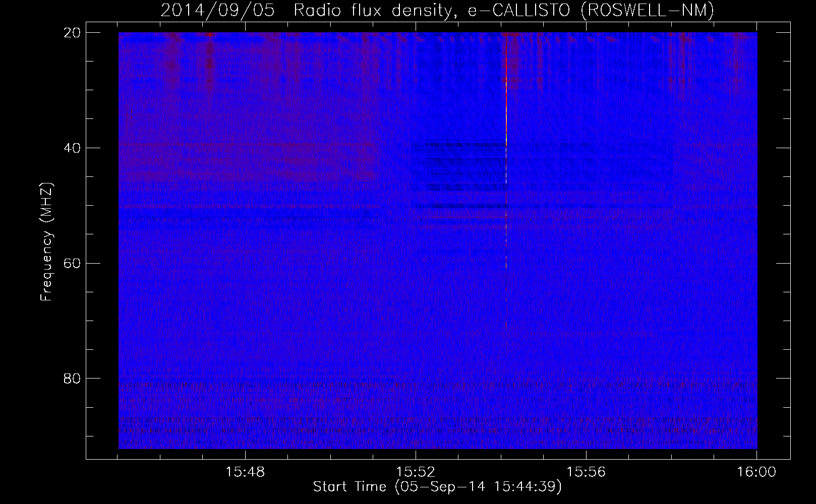Click the plot title '2014/09/05 Radio flux density'
Image resolution: width=816 pixels, height=504 pixels.
click(306, 11)
